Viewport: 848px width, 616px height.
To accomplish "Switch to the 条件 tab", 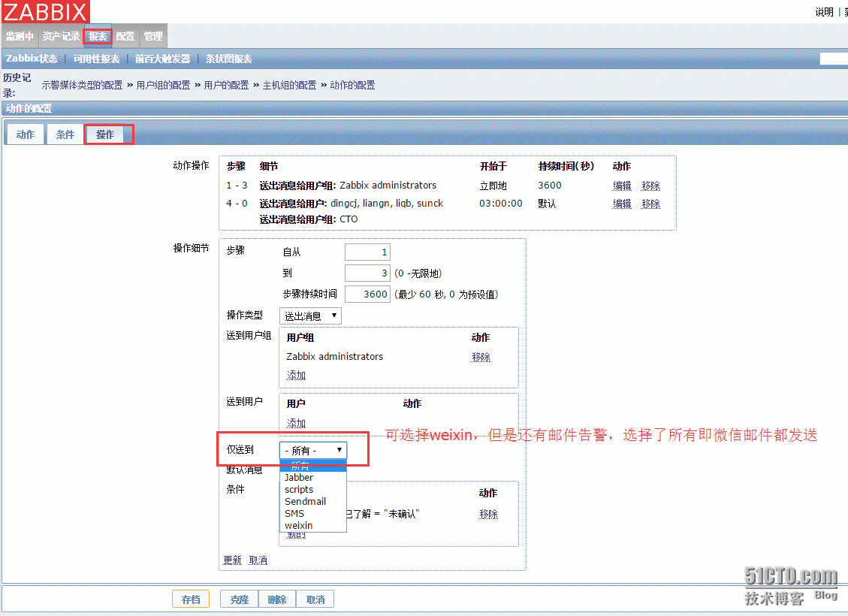I will [x=65, y=134].
